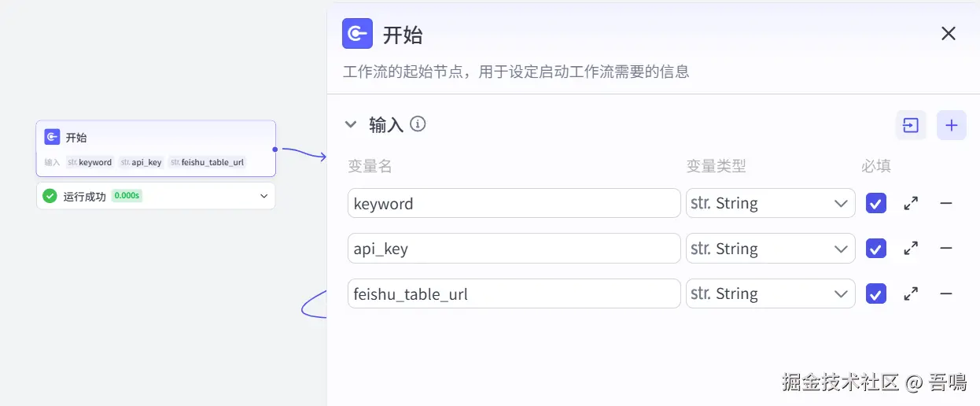This screenshot has width=980, height=406.
Task: Delete feishu_table_url row using minus icon
Action: (946, 294)
